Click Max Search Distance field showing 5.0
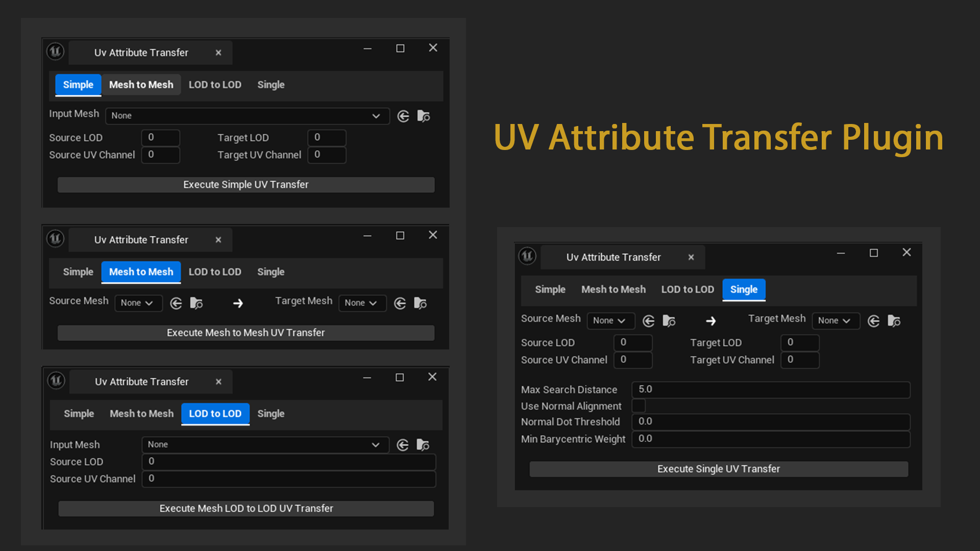Screen dimensions: 980x551 [771, 389]
